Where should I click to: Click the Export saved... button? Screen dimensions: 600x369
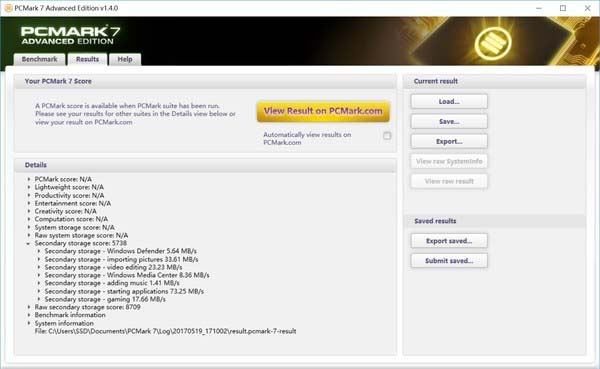point(449,241)
